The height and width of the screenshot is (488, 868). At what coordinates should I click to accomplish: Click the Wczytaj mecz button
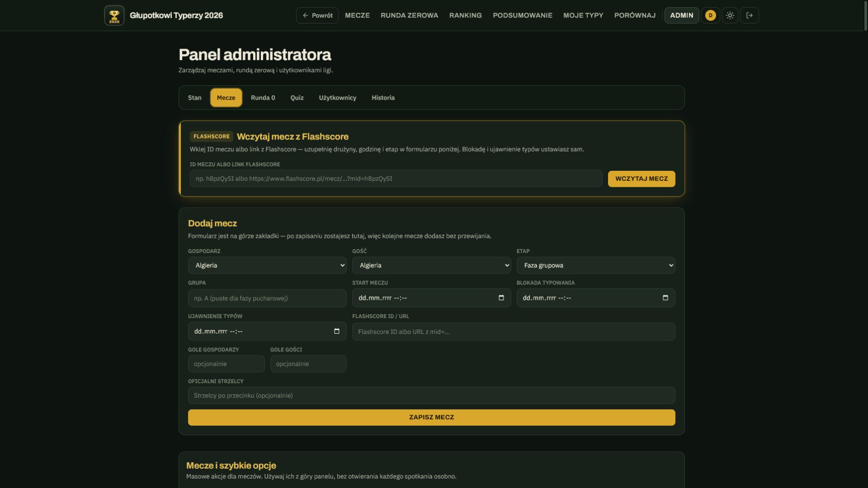tap(641, 179)
